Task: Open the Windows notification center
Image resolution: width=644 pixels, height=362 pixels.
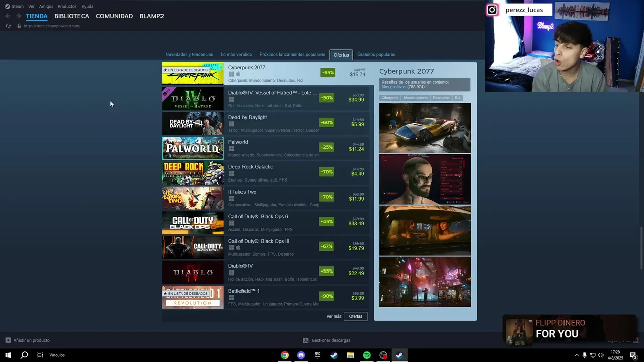Action: 633,355
